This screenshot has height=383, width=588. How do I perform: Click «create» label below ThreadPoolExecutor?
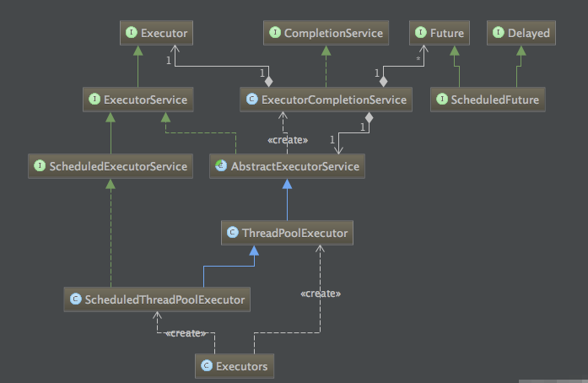click(321, 294)
